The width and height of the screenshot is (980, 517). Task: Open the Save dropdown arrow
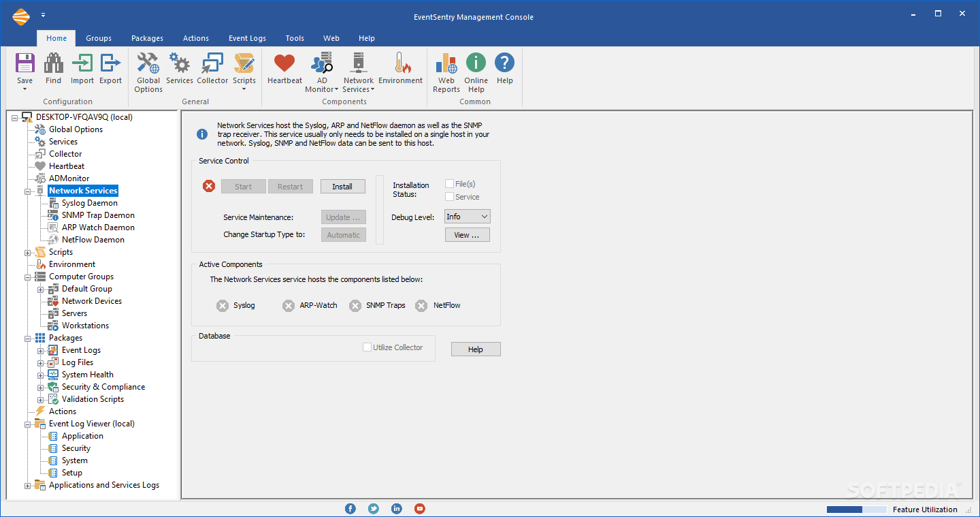[x=24, y=89]
